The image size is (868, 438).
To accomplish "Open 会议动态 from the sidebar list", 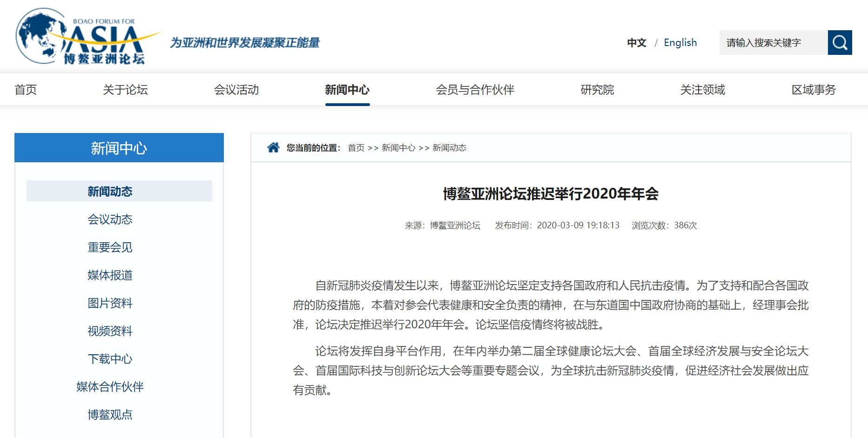I will point(110,219).
